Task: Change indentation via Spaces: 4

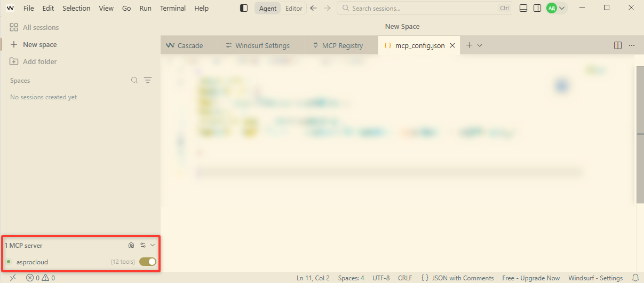Action: [x=351, y=278]
